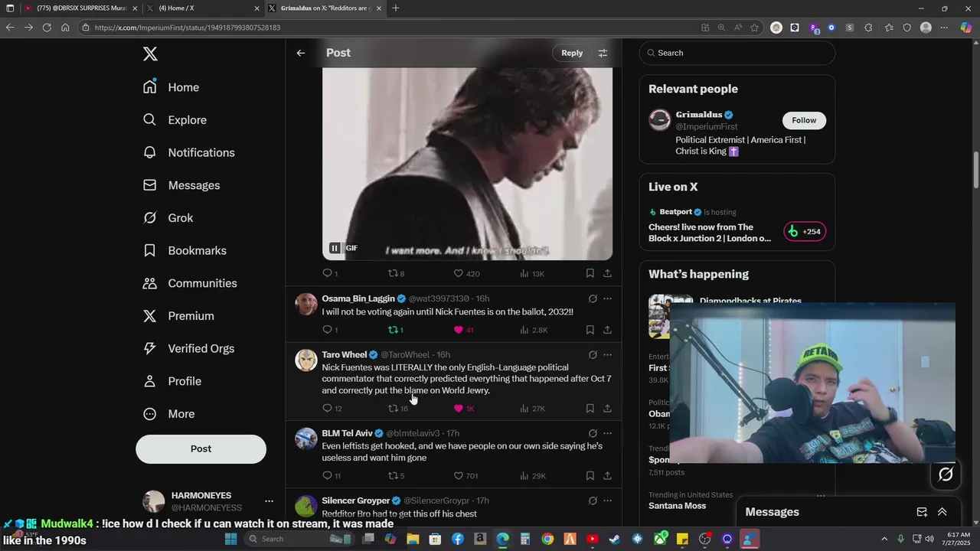980x551 pixels.
Task: Open more options on Silencer Groypr's post
Action: (607, 500)
